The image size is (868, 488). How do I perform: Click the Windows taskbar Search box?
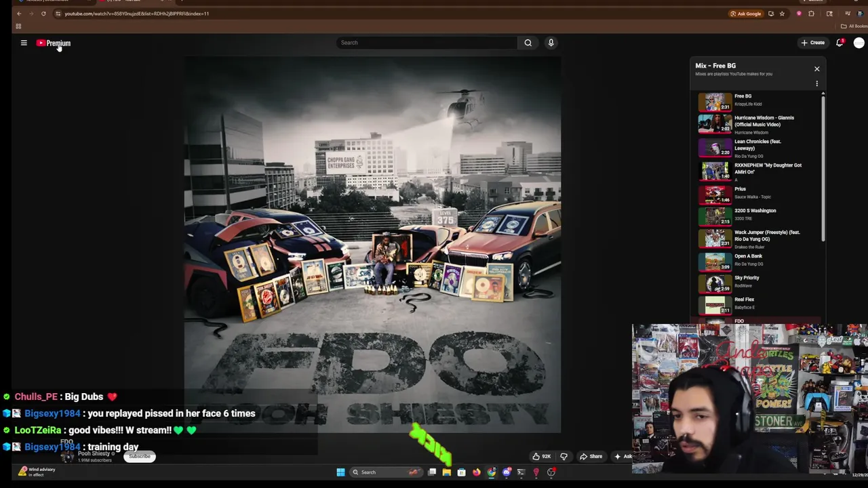click(x=387, y=472)
